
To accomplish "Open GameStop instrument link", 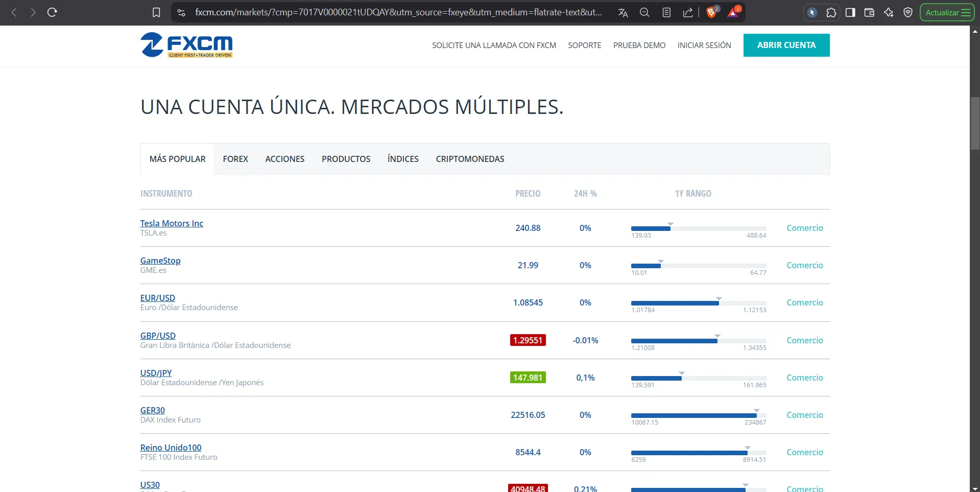I will point(160,261).
